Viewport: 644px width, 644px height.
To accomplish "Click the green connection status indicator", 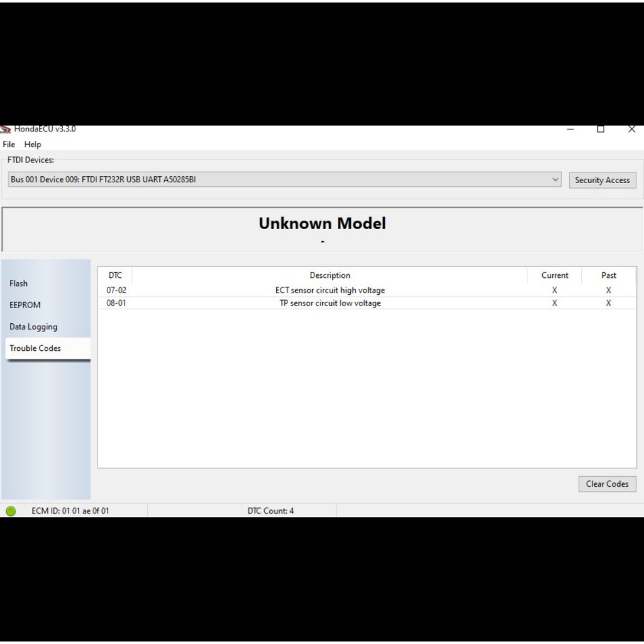I will pyautogui.click(x=11, y=511).
